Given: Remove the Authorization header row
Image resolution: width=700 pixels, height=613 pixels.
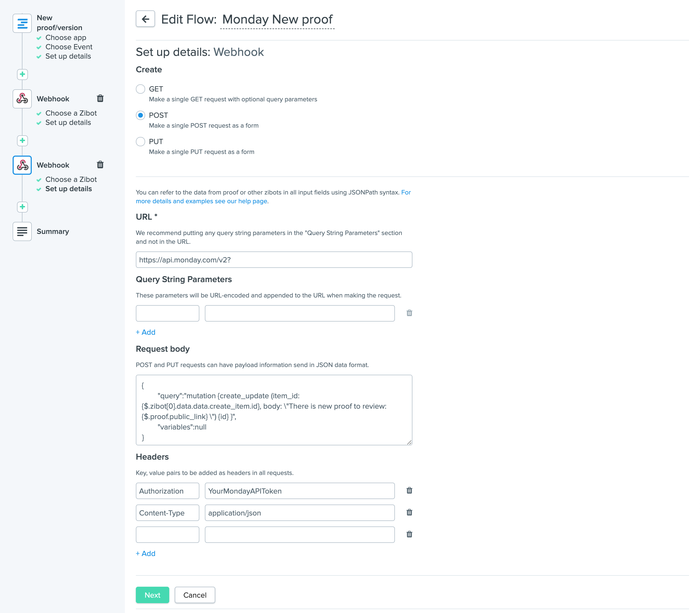Looking at the screenshot, I should (409, 491).
